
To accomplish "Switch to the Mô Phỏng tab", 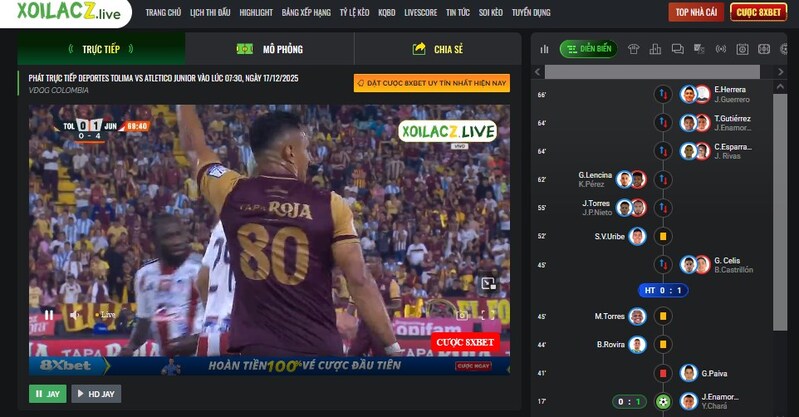I will 270,49.
